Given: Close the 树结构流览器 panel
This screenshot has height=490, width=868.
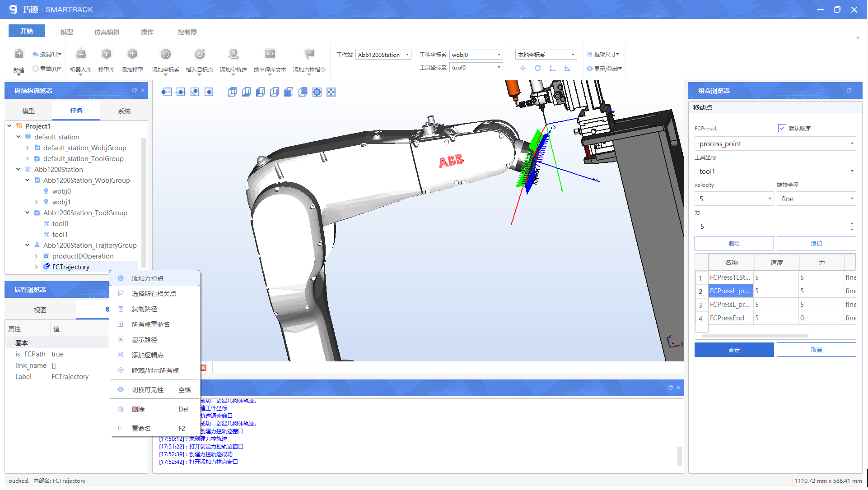Looking at the screenshot, I should click(143, 90).
